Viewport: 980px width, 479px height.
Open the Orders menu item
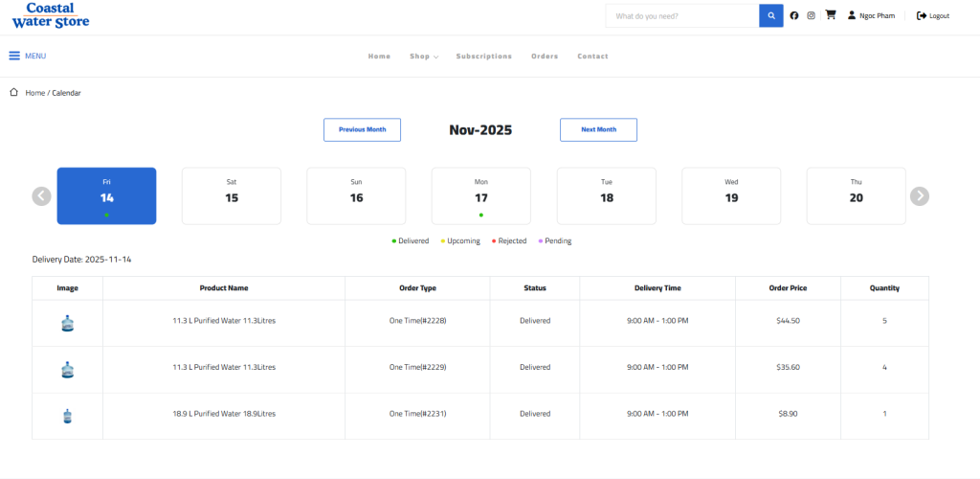[x=545, y=57]
